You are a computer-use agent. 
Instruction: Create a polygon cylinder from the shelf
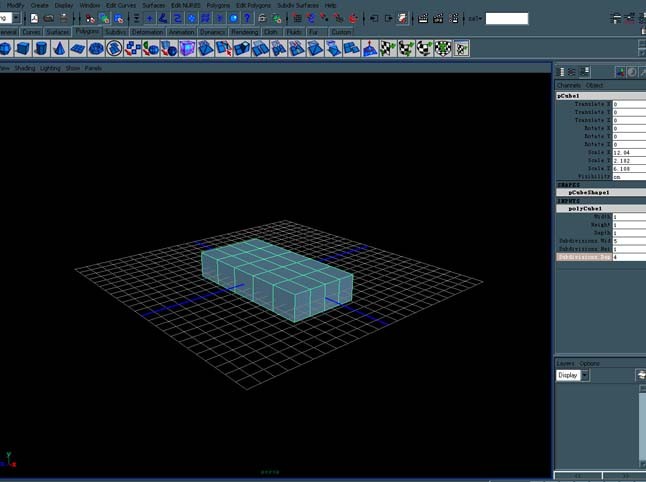[41, 49]
